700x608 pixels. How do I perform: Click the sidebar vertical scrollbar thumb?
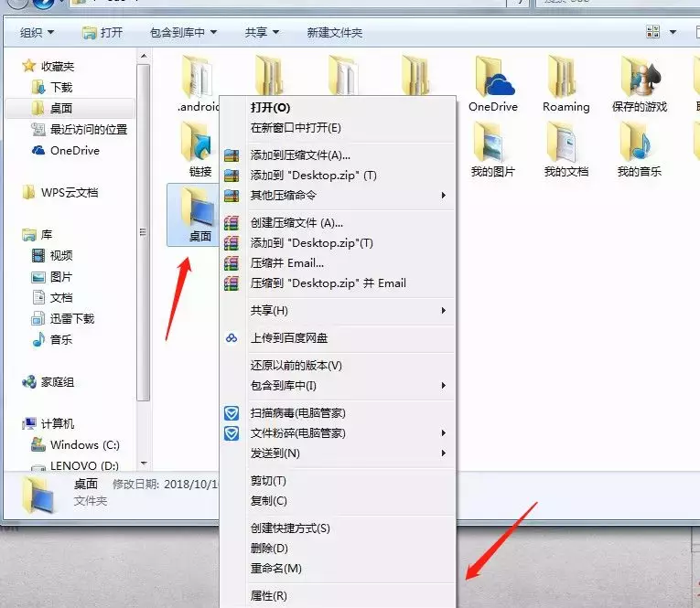click(x=144, y=232)
